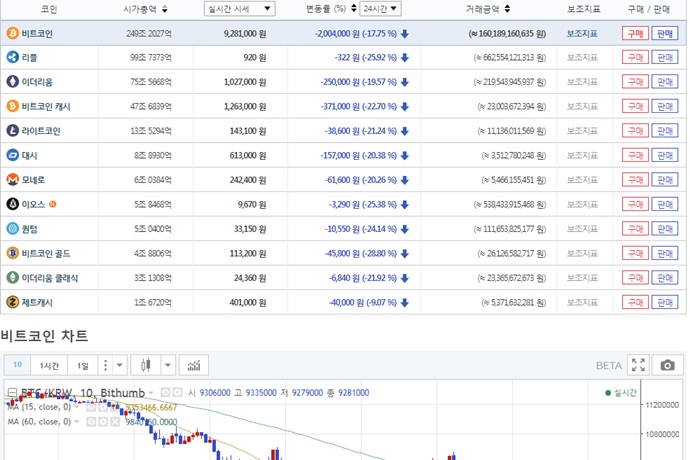Click the Bitcoin (비트코인) coin icon

pyautogui.click(x=12, y=33)
